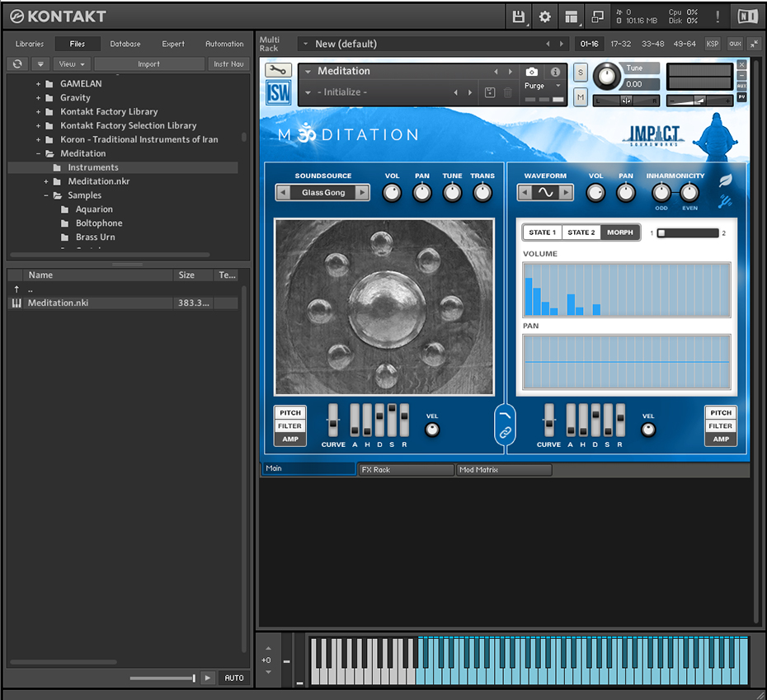Open the save/load disk menu
Screen dimensions: 767x700
[x=519, y=16]
